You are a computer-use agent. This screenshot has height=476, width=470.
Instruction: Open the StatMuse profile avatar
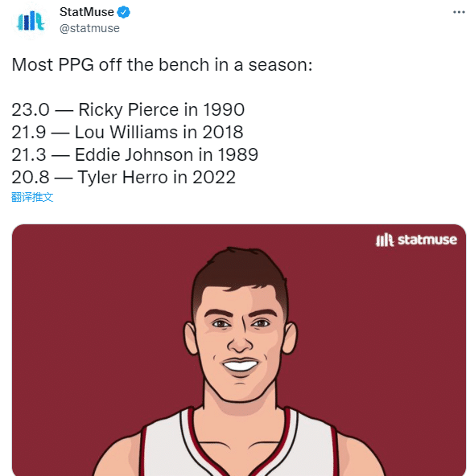click(31, 21)
